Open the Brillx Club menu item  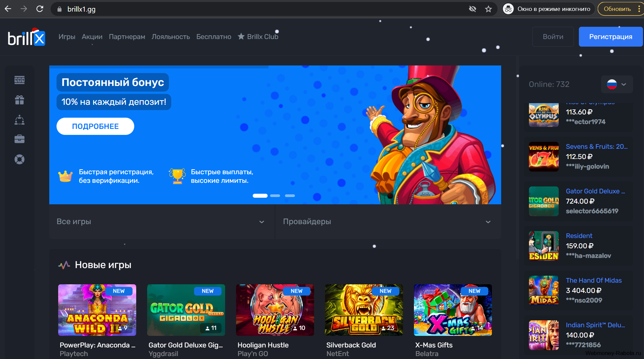(x=258, y=37)
